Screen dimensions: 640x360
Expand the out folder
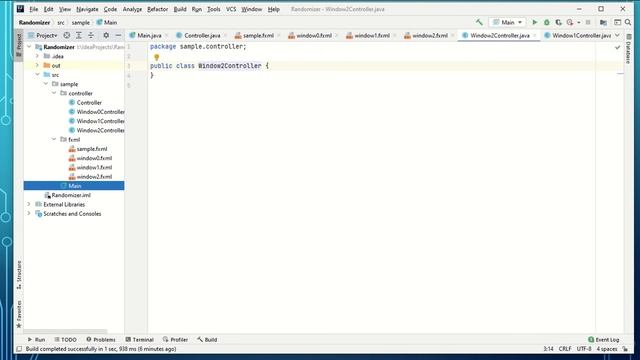pyautogui.click(x=37, y=65)
